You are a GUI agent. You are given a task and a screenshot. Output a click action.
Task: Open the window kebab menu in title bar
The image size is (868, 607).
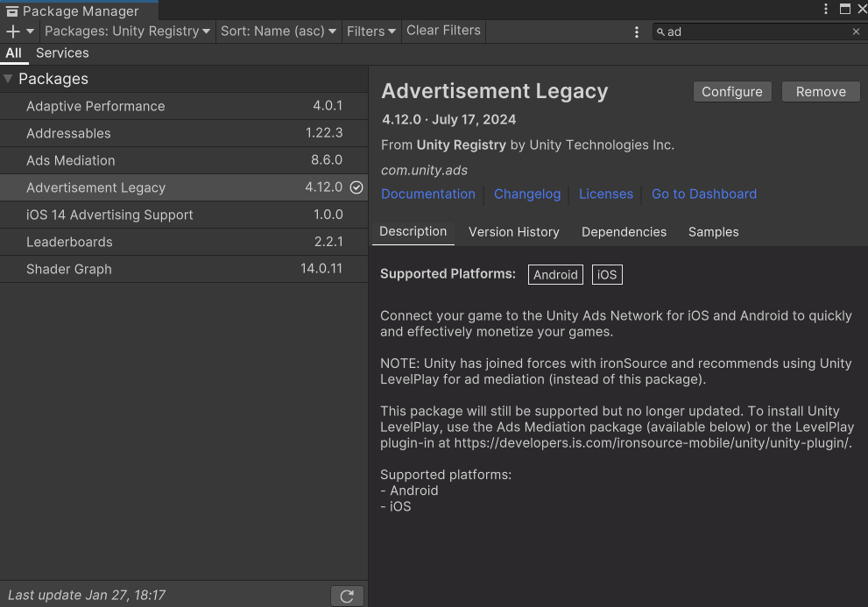825,9
